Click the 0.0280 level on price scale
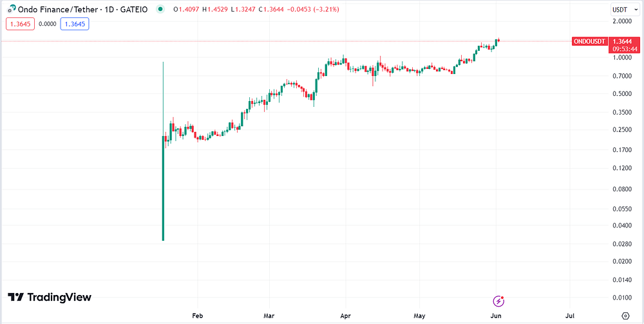The height and width of the screenshot is (324, 644). click(623, 244)
